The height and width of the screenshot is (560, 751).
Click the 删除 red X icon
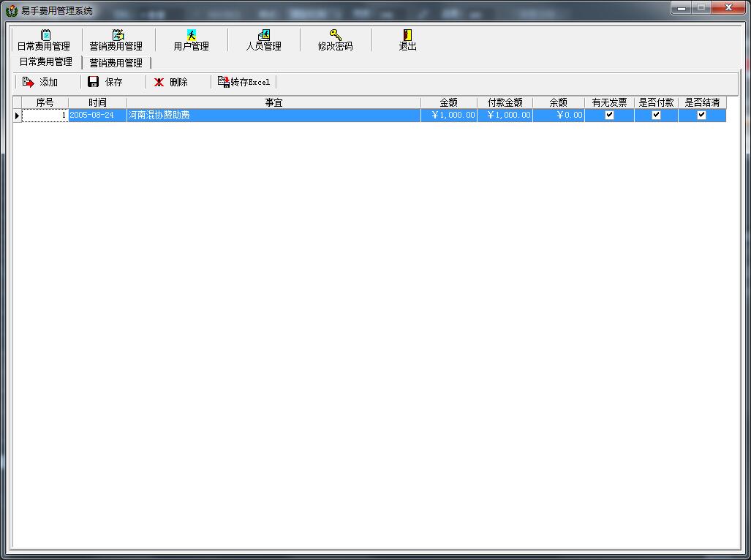tap(159, 83)
